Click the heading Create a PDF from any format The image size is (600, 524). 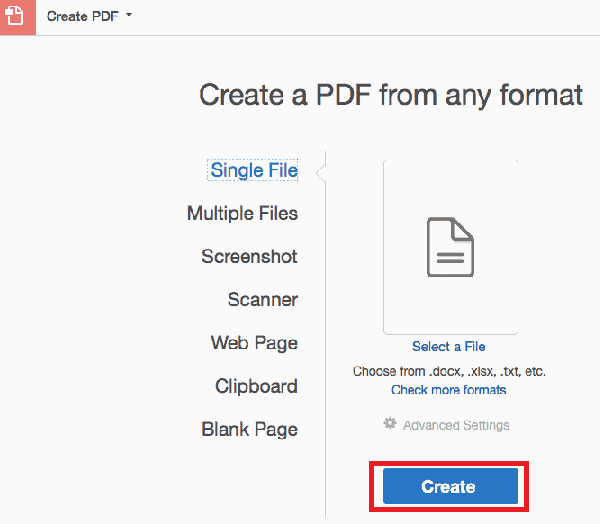click(391, 95)
